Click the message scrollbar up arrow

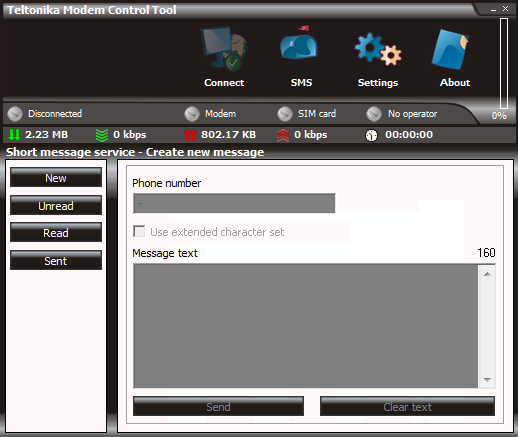coord(487,274)
